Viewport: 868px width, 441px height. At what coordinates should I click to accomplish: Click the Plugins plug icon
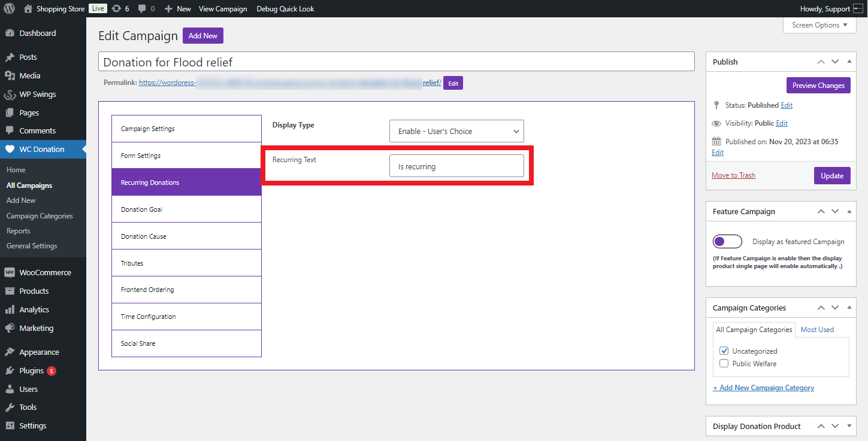point(10,371)
